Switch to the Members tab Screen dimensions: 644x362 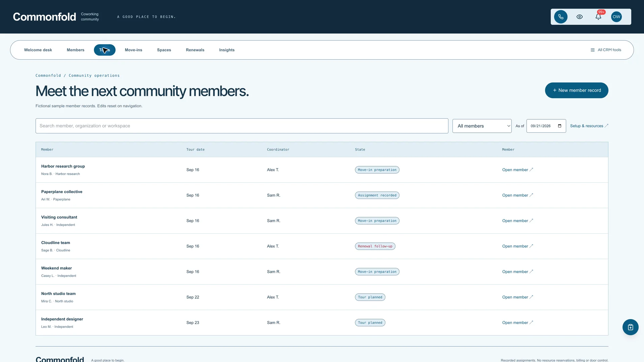(x=75, y=50)
